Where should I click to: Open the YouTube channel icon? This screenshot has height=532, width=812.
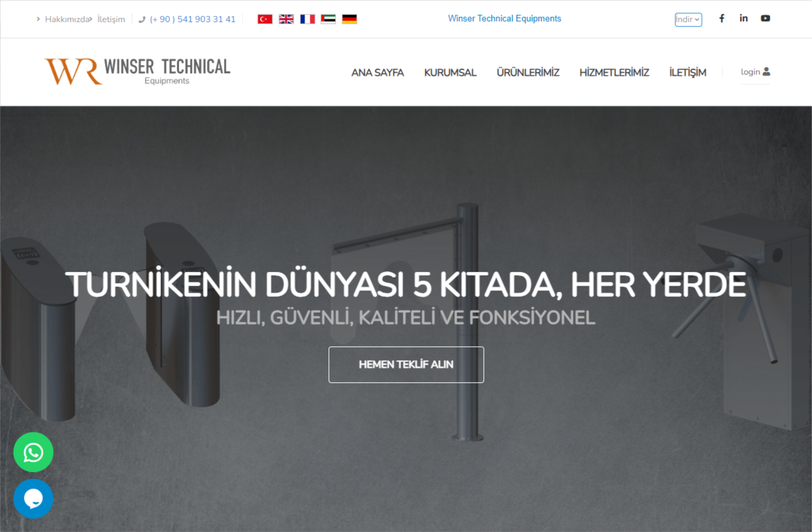pos(765,18)
